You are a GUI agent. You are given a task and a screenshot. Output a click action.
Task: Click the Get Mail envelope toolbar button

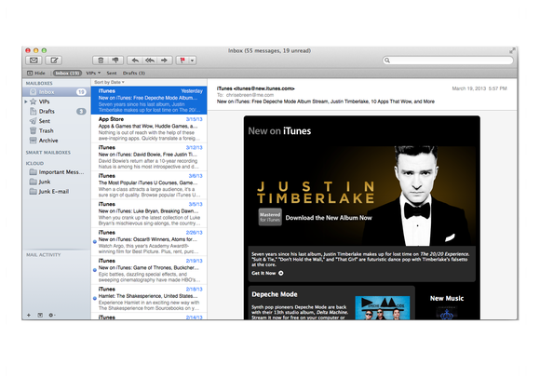coord(34,61)
